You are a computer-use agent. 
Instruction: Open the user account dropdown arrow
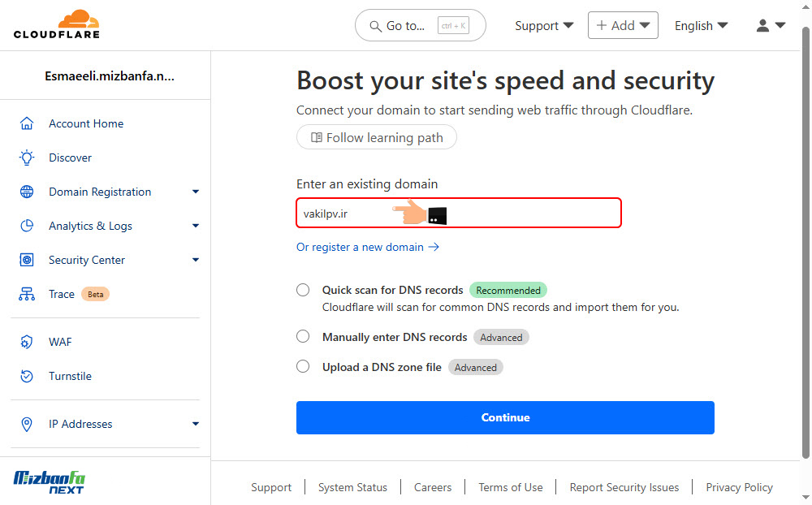click(780, 25)
